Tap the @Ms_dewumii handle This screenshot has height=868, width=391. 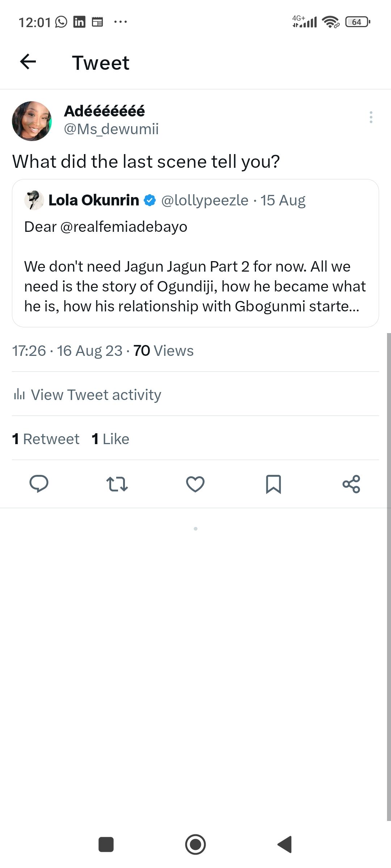point(111,129)
